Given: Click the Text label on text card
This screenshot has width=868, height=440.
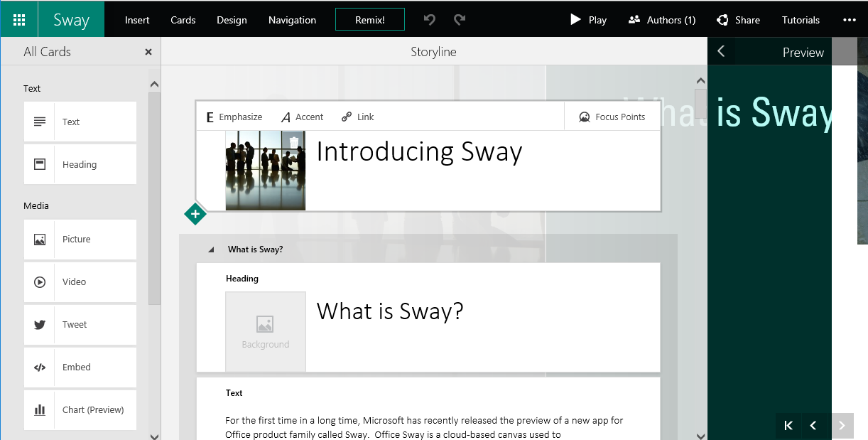Looking at the screenshot, I should (234, 393).
